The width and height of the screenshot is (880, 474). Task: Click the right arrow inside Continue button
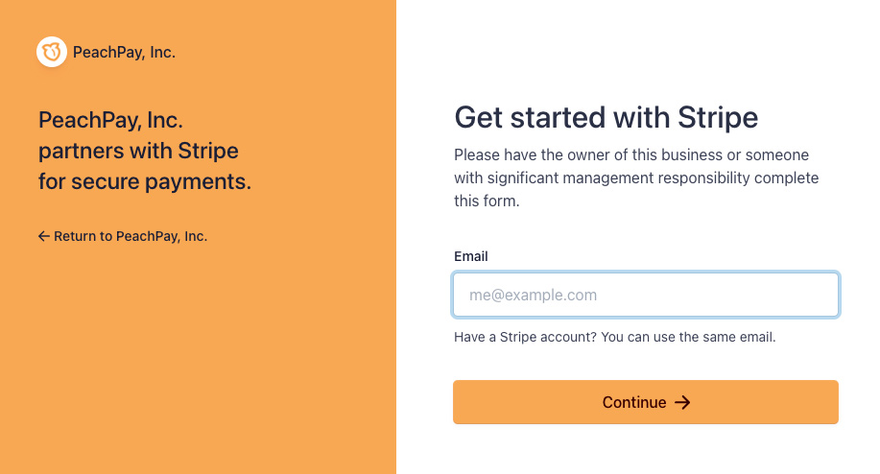tap(682, 402)
